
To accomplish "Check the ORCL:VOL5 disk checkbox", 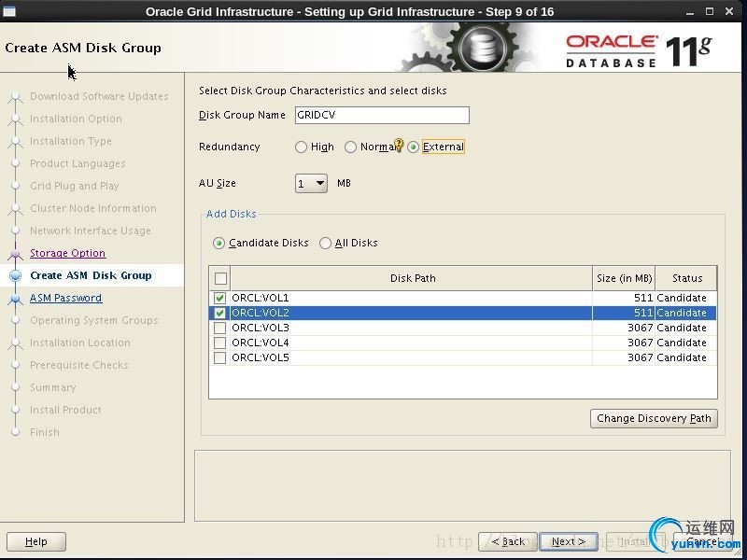I will pos(219,357).
